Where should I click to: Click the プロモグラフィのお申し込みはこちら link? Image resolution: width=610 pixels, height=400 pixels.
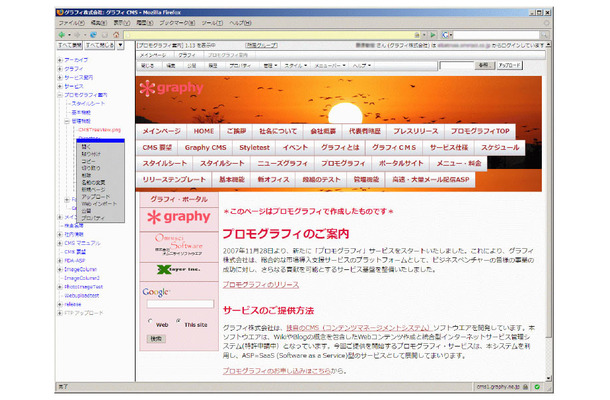click(277, 371)
